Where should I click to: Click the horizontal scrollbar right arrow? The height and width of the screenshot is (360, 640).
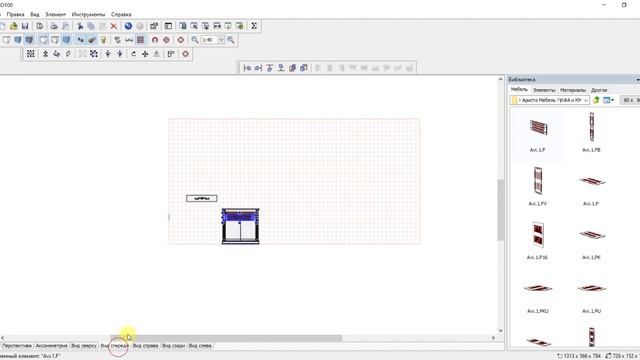coord(493,338)
